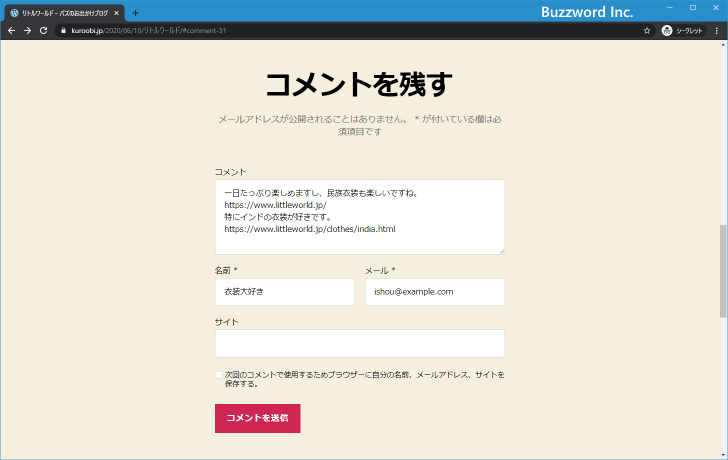
Task: Click the browser back arrow
Action: pos(11,31)
